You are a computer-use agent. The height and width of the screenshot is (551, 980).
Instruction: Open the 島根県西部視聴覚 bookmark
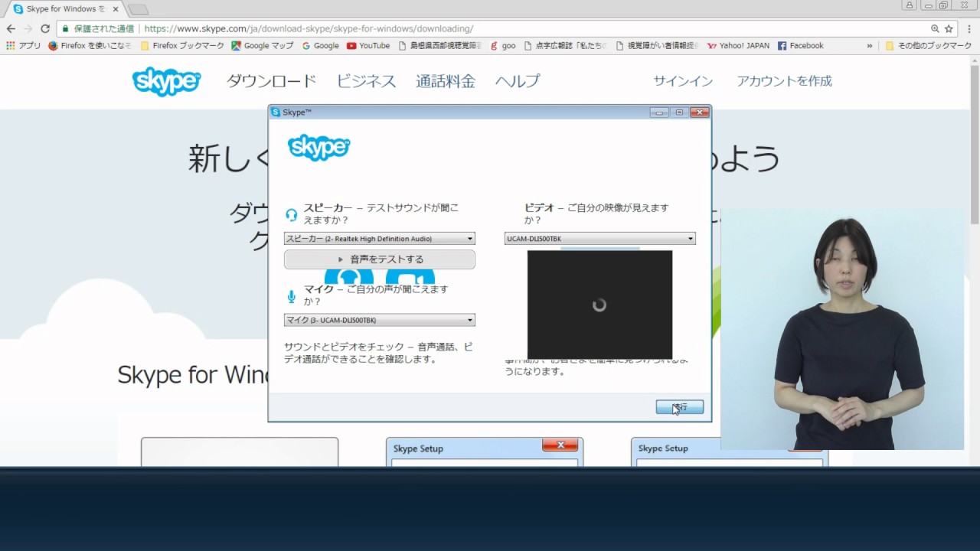coord(439,46)
